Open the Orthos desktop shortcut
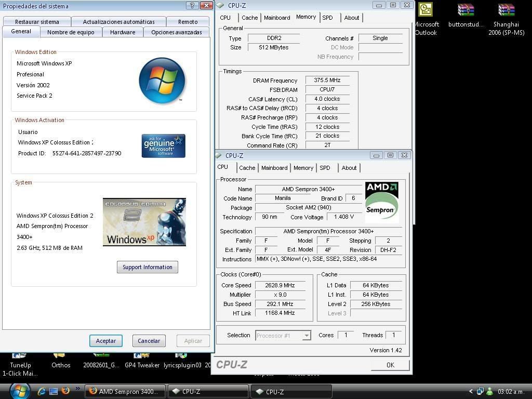Screen dimensions: 532x399 pyautogui.click(x=61, y=361)
